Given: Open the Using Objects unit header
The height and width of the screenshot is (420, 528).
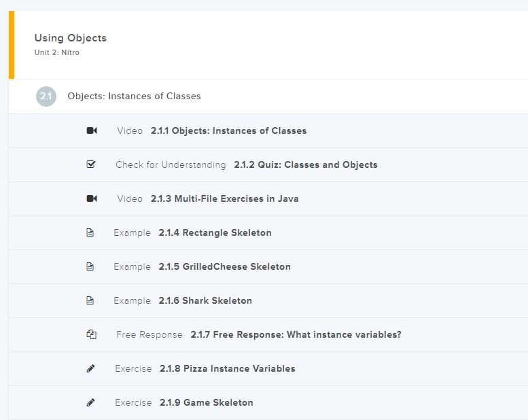Looking at the screenshot, I should tap(71, 38).
